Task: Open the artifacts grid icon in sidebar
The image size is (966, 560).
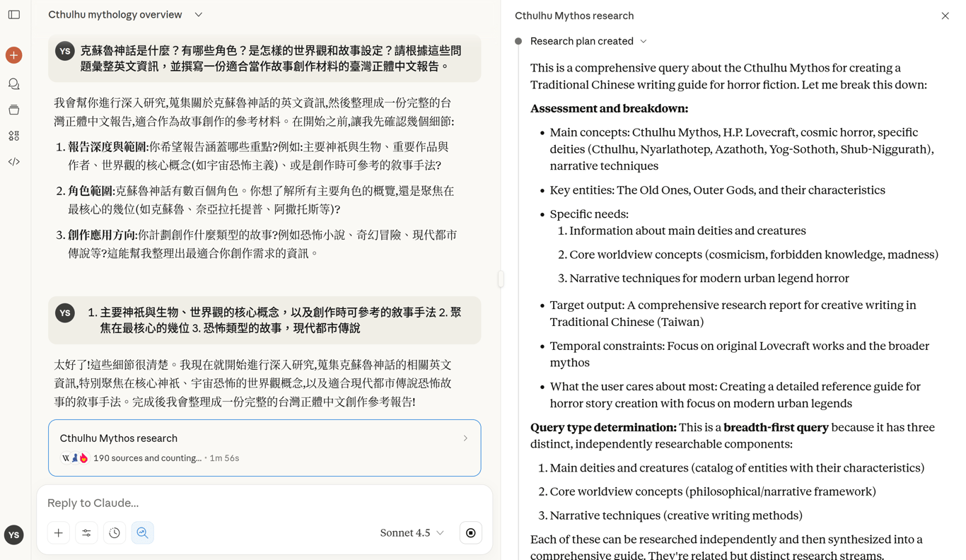Action: tap(13, 136)
